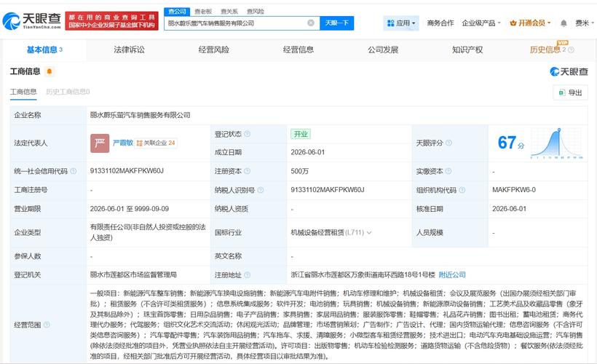
Task: Select the 查风险 search mode tab
Action: (x=255, y=12)
